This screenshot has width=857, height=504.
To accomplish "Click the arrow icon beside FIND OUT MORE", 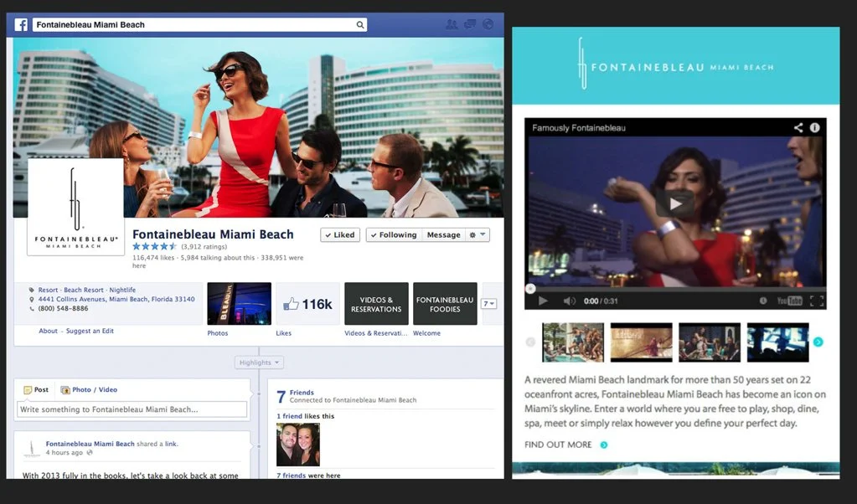I will tap(604, 445).
